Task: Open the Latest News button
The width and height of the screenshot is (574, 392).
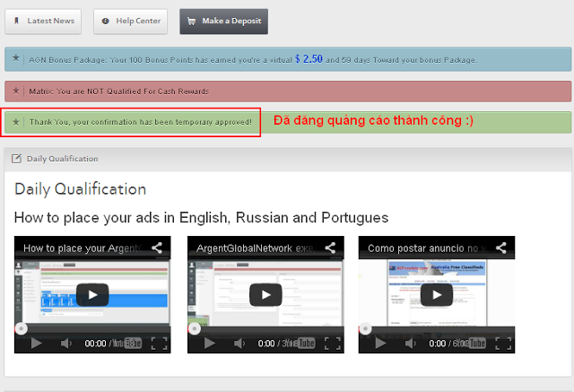Action: click(43, 22)
